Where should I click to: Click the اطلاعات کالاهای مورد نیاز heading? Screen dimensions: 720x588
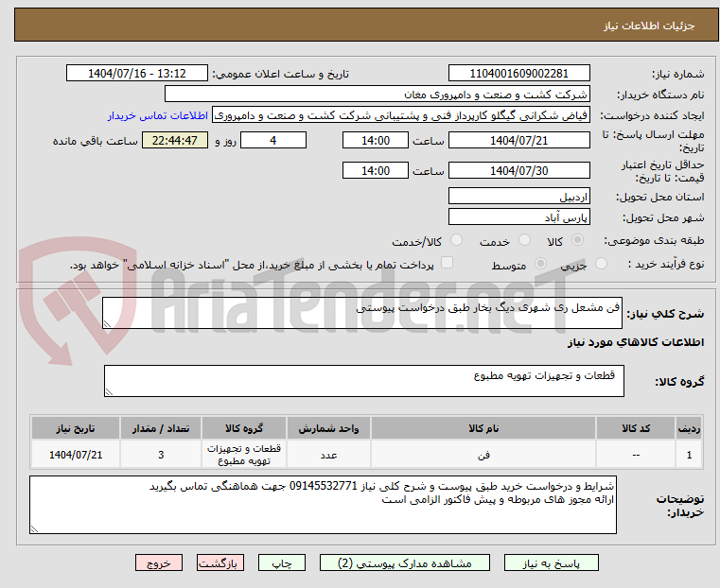[636, 342]
